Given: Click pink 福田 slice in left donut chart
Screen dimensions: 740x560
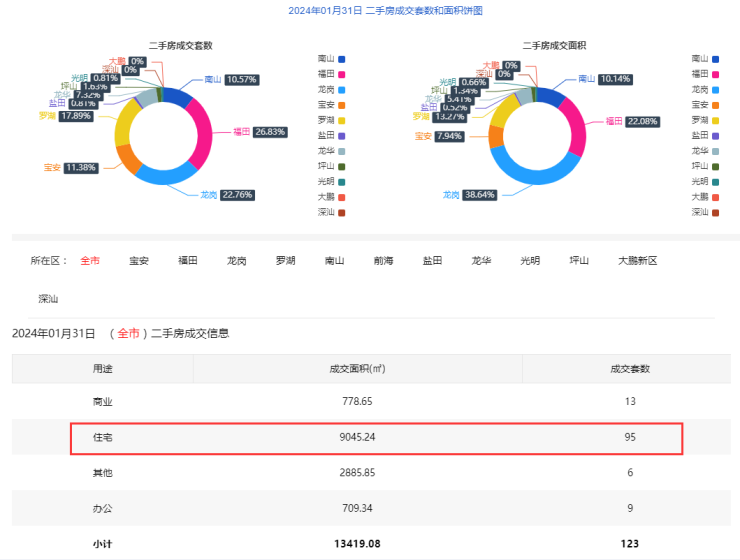Looking at the screenshot, I should click(203, 130).
